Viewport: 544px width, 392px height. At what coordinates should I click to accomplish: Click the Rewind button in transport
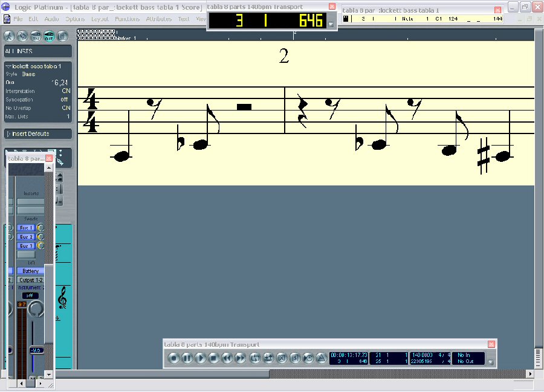(227, 358)
